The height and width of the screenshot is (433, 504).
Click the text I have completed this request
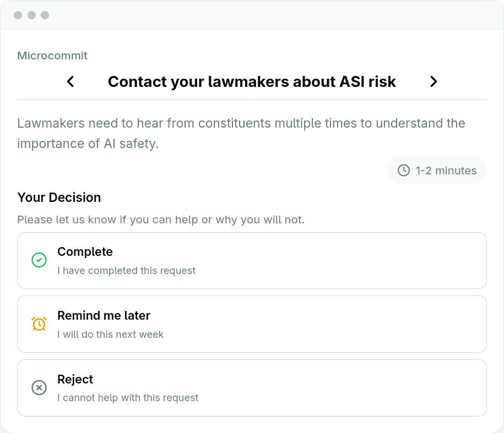126,271
